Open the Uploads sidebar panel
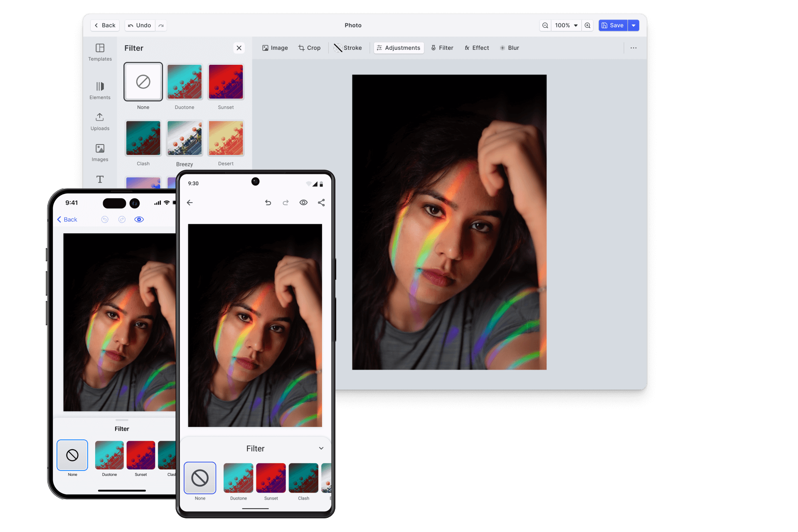The width and height of the screenshot is (798, 532). [100, 122]
